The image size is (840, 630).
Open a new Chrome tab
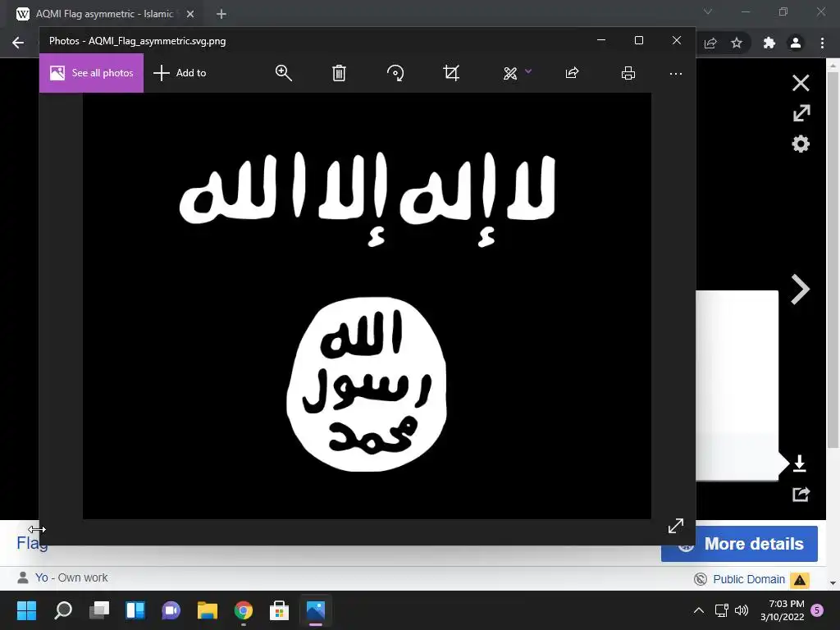pyautogui.click(x=221, y=14)
